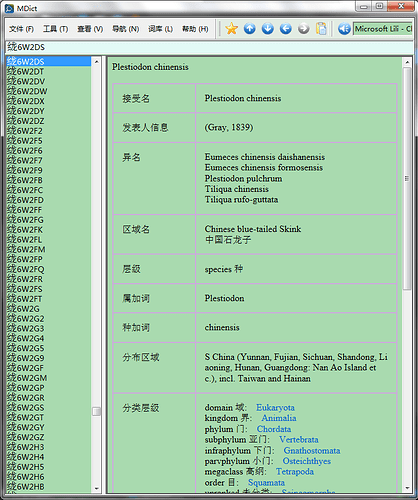Viewport: 418px width, 500px height.
Task: Click the yellow star favorites icon
Action: point(231,29)
